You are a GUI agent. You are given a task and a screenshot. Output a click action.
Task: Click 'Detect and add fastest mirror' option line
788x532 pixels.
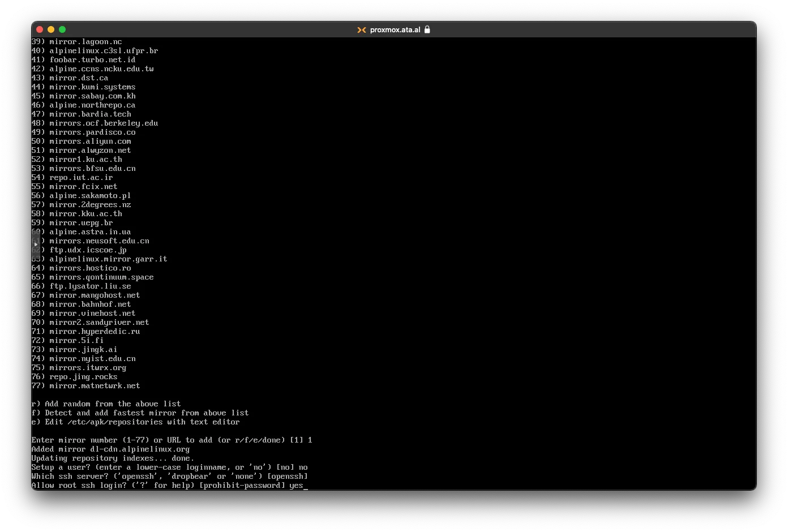140,413
